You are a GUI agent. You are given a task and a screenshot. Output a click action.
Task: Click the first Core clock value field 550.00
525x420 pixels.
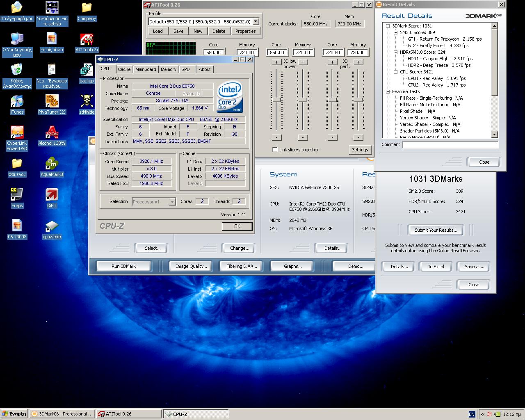click(214, 52)
